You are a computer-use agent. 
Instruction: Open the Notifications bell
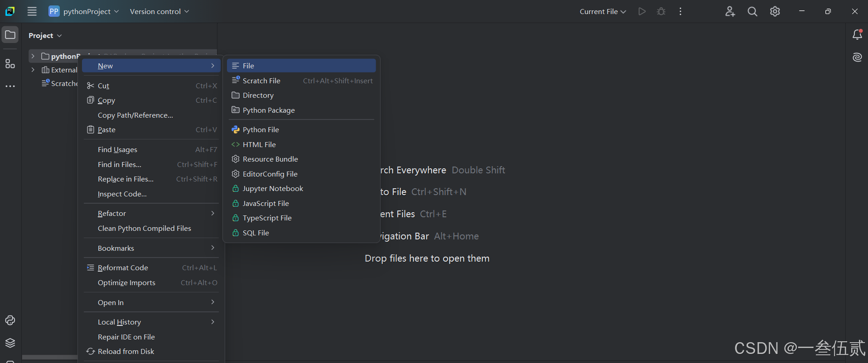857,34
